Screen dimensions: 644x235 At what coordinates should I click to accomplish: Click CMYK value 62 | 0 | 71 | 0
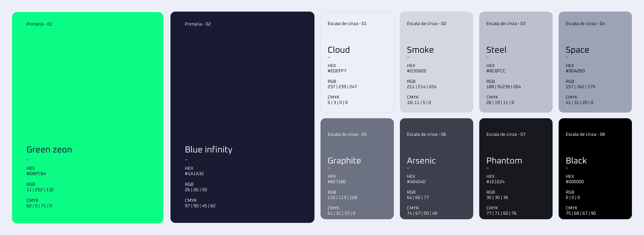click(x=39, y=206)
